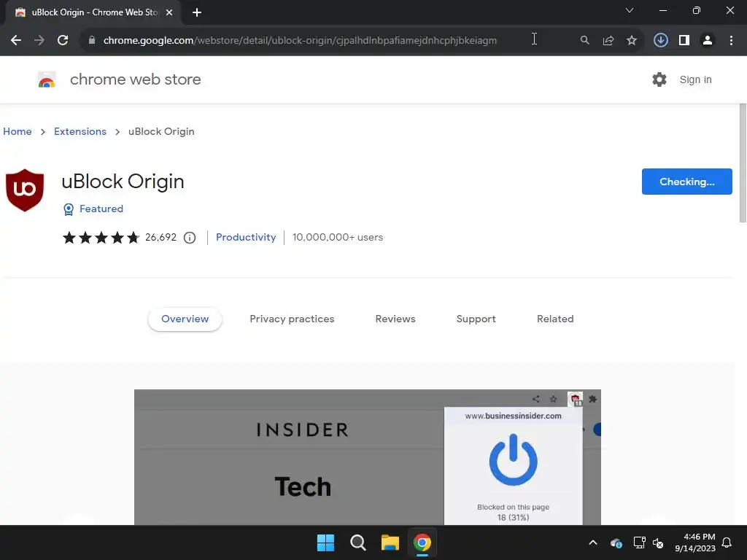Show hidden system tray icons
Screen dimensions: 747x560
pyautogui.click(x=593, y=542)
